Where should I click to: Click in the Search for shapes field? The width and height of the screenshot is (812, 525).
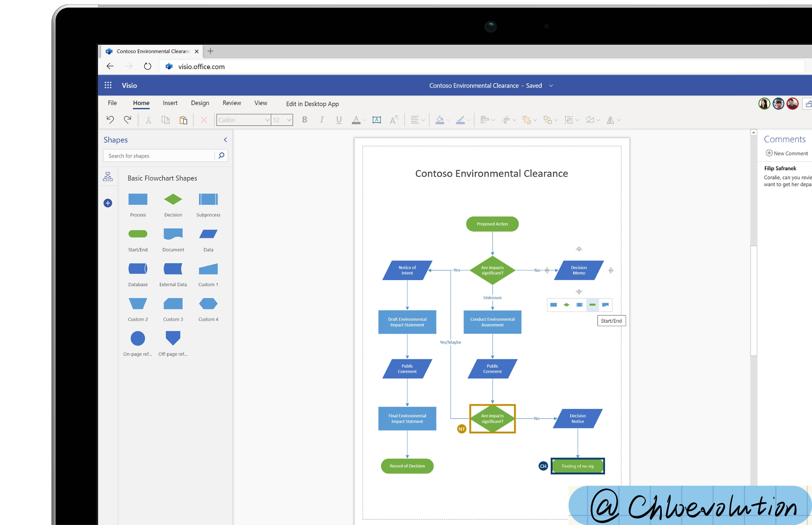tap(159, 156)
